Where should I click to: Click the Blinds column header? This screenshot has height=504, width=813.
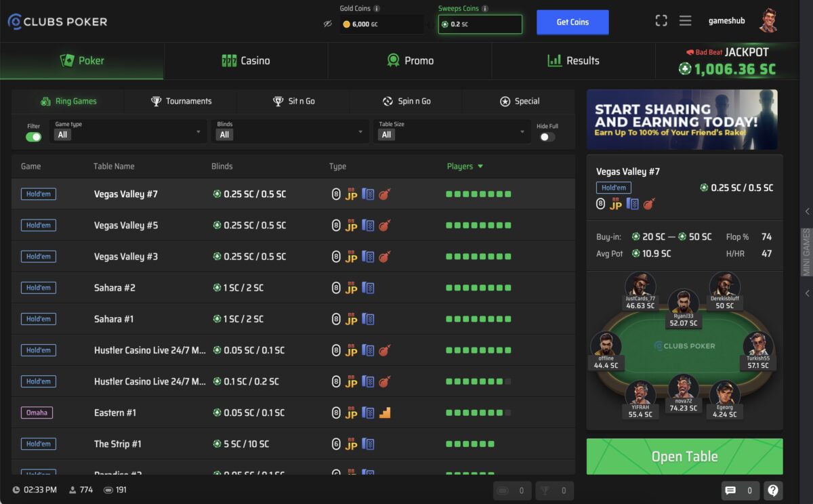pyautogui.click(x=222, y=167)
